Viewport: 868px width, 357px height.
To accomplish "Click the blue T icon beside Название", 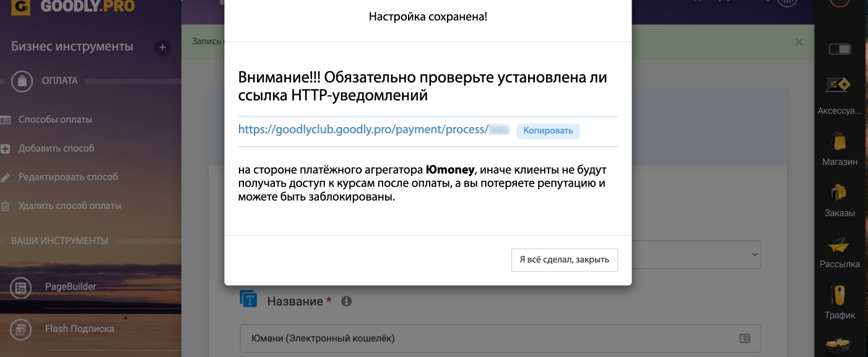I will pos(248,299).
